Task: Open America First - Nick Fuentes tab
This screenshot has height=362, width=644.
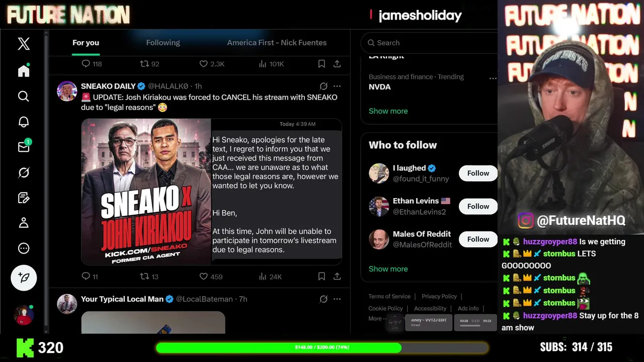Action: [277, 43]
